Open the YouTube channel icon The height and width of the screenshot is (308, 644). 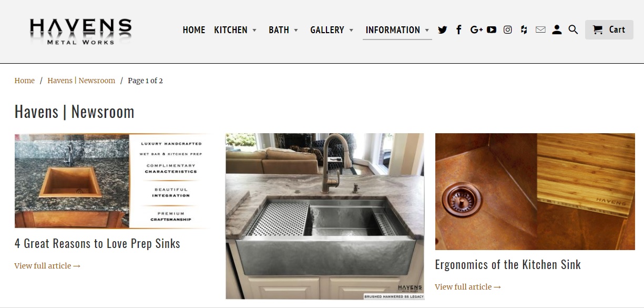click(492, 30)
